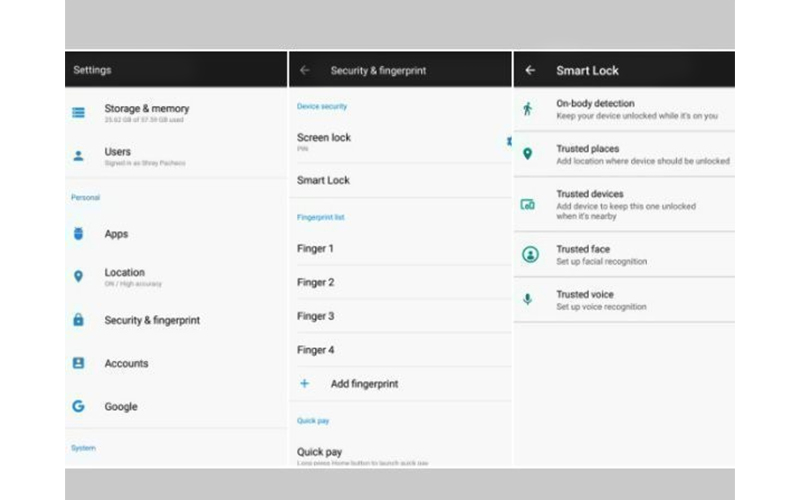This screenshot has height=500, width=800.
Task: Click the On-body detection walking icon
Action: point(528,109)
